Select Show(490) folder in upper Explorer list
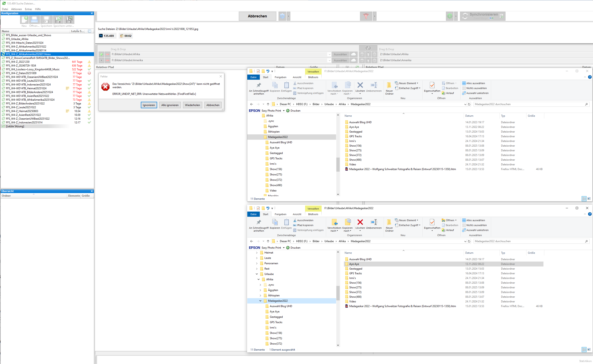This screenshot has height=364, width=593. pos(355,160)
